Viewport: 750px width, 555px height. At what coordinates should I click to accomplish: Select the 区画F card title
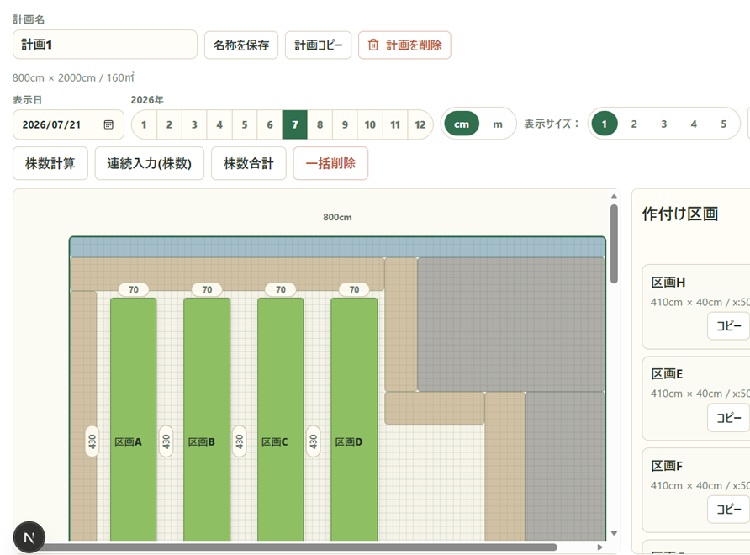tap(667, 466)
